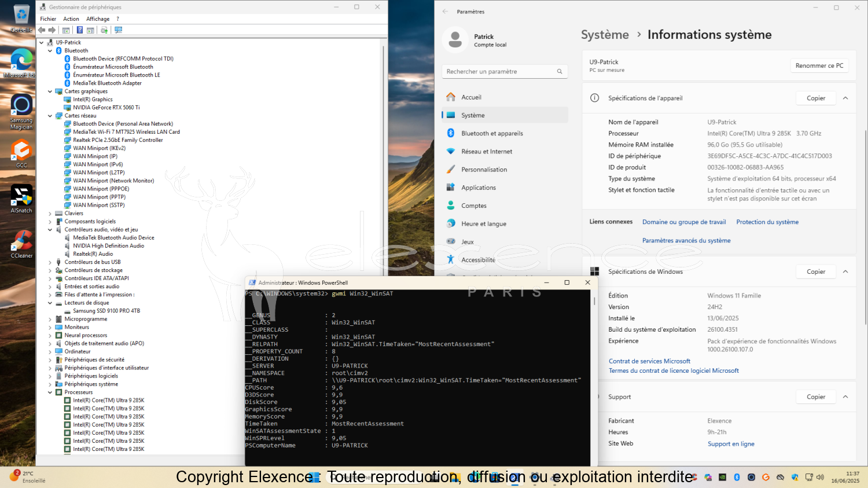The image size is (868, 488).
Task: Click the Forward arrow in Device Manager toolbar
Action: 52,30
